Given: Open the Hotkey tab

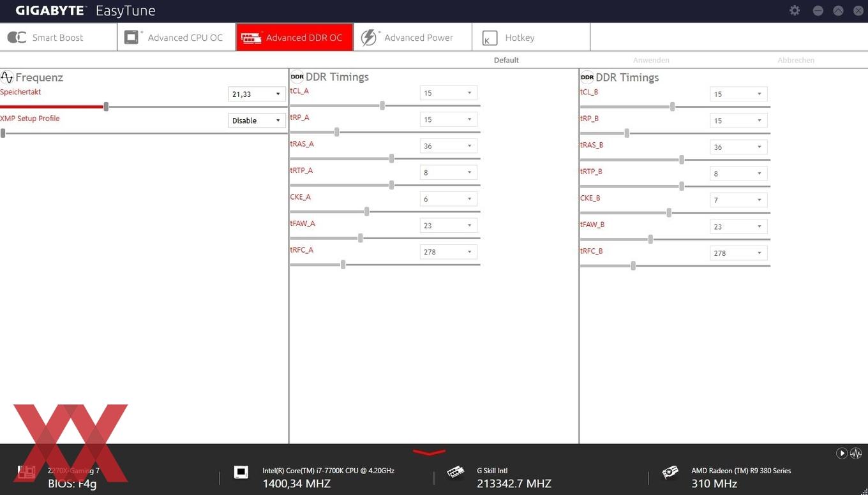Looking at the screenshot, I should [531, 38].
